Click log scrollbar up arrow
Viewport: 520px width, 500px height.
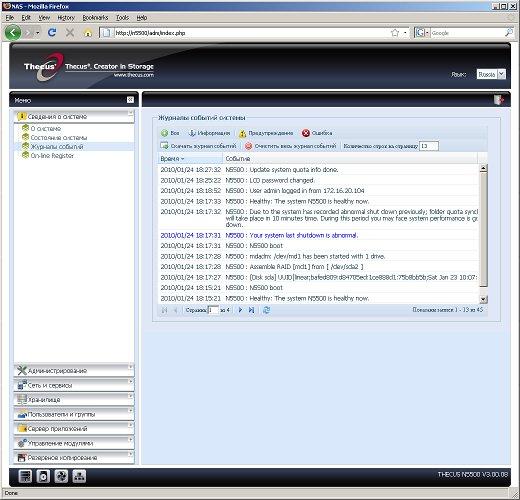coord(483,168)
